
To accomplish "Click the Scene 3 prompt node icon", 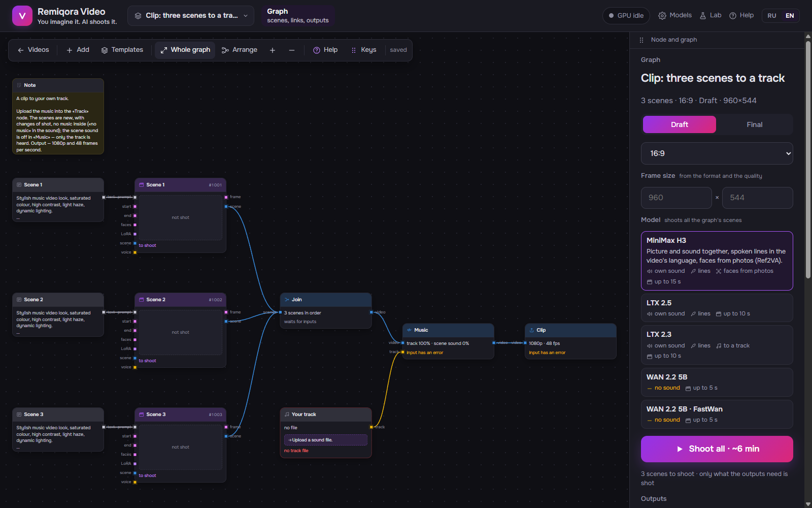I will click(x=19, y=415).
